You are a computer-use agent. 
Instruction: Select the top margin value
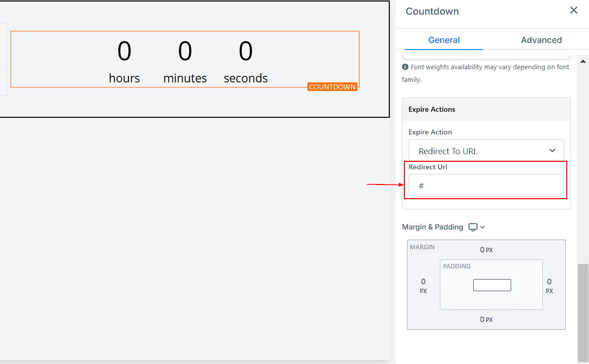(x=482, y=250)
